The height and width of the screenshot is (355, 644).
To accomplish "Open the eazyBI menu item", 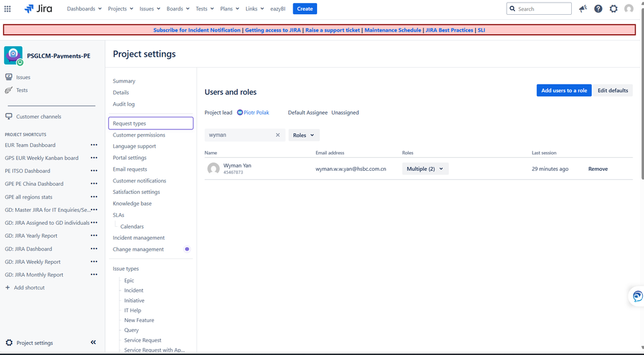I will [x=278, y=8].
